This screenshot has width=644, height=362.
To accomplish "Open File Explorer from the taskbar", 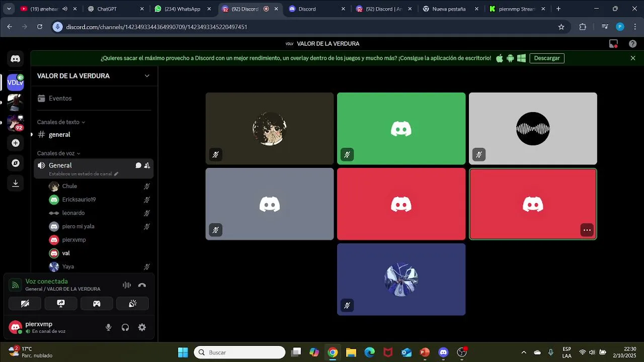I will point(351,352).
